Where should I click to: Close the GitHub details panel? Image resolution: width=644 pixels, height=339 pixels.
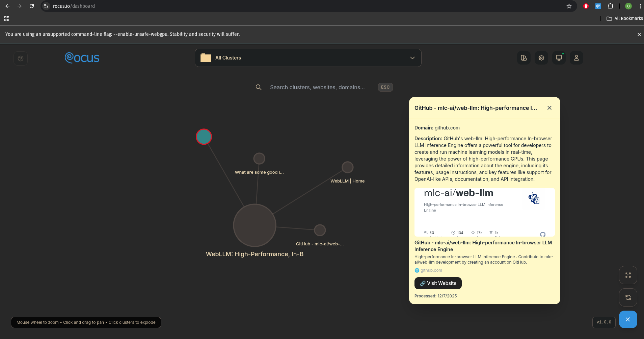[x=549, y=108]
